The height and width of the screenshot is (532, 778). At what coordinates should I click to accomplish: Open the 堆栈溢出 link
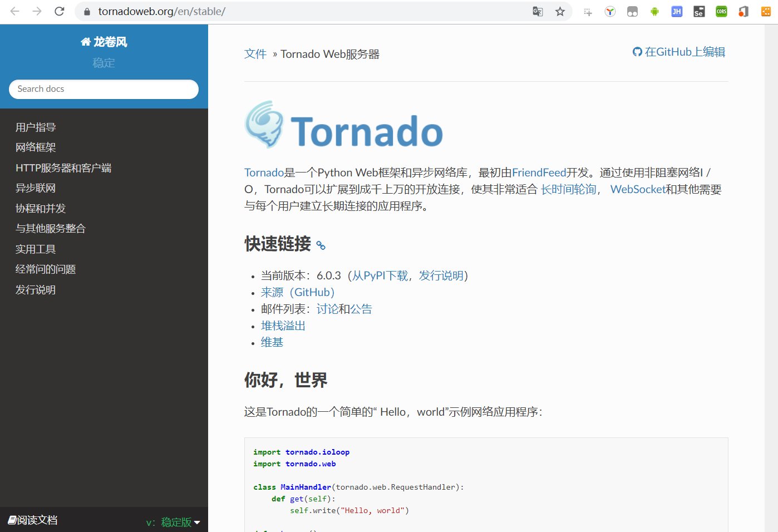tap(283, 326)
